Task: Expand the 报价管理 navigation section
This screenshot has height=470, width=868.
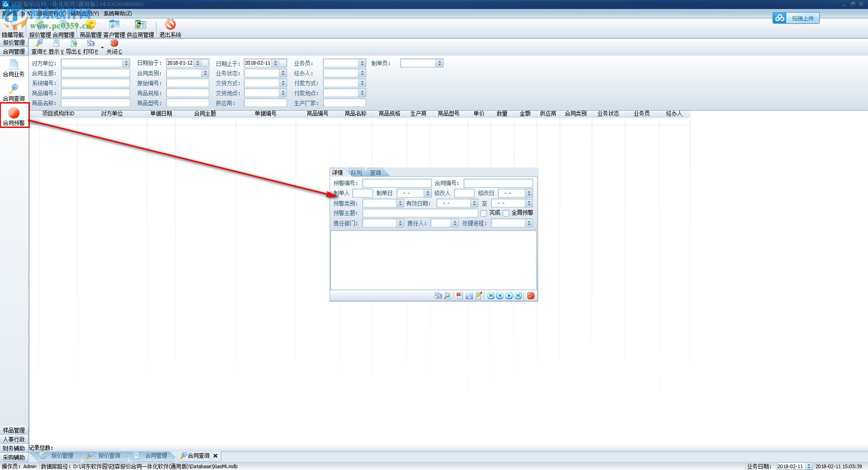Action: [x=14, y=43]
